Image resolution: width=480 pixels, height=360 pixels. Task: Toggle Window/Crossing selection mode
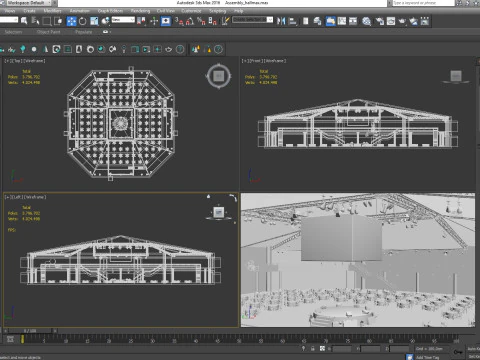point(58,21)
